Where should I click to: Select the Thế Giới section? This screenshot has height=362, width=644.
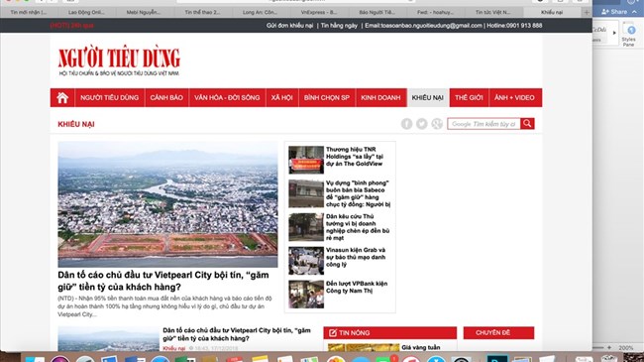(469, 98)
